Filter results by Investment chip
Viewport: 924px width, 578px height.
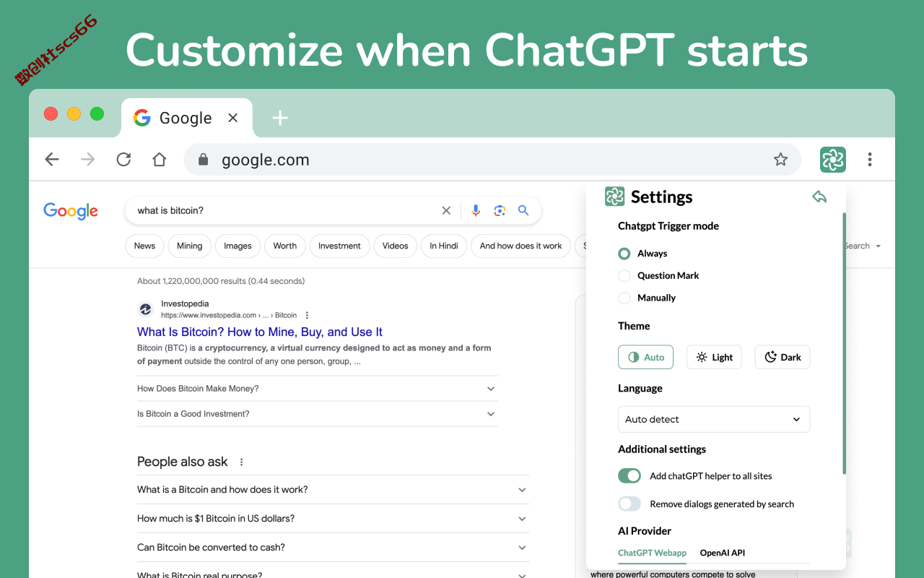click(339, 246)
